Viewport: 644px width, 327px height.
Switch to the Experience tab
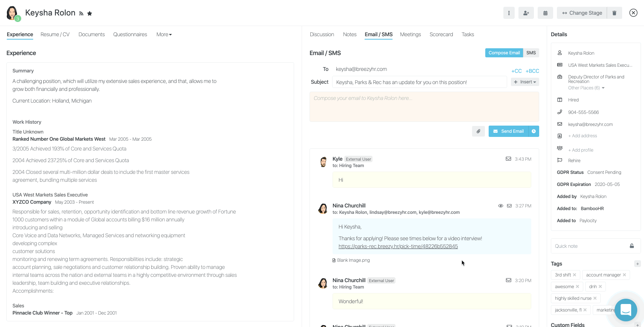(20, 34)
